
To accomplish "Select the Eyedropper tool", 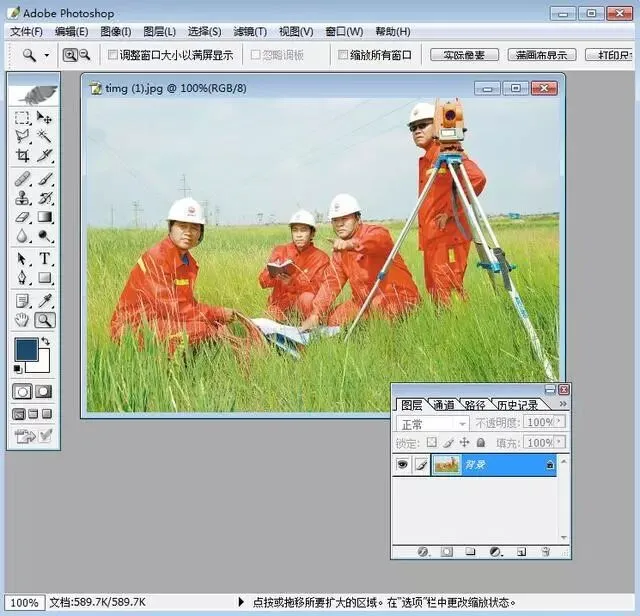I will pyautogui.click(x=44, y=301).
